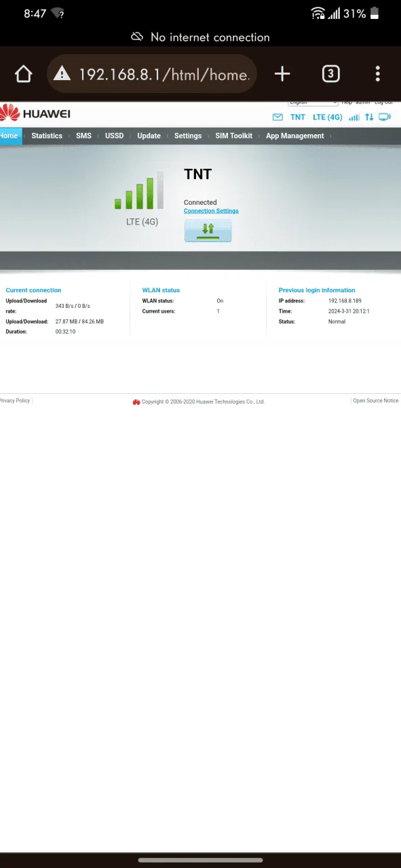Go to the Home tab
Image resolution: width=401 pixels, height=868 pixels.
pyautogui.click(x=9, y=136)
